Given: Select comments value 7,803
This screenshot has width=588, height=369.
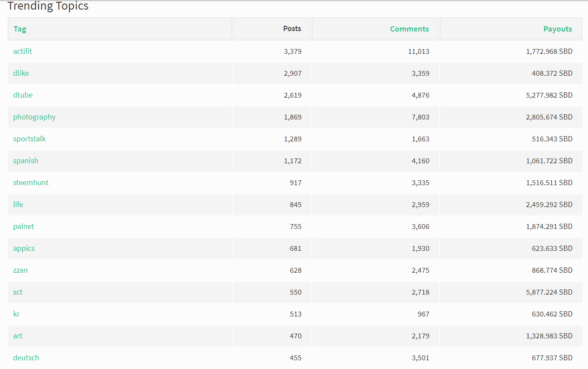Looking at the screenshot, I should tap(420, 117).
